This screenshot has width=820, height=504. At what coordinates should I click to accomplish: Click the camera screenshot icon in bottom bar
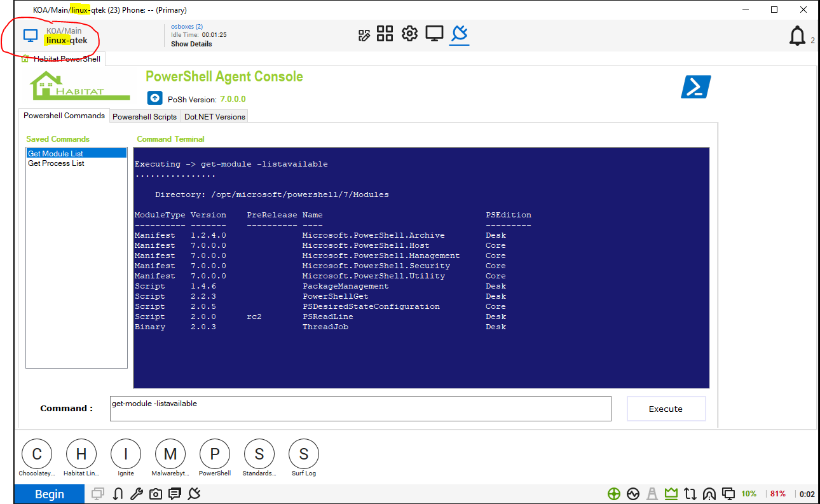pyautogui.click(x=156, y=494)
